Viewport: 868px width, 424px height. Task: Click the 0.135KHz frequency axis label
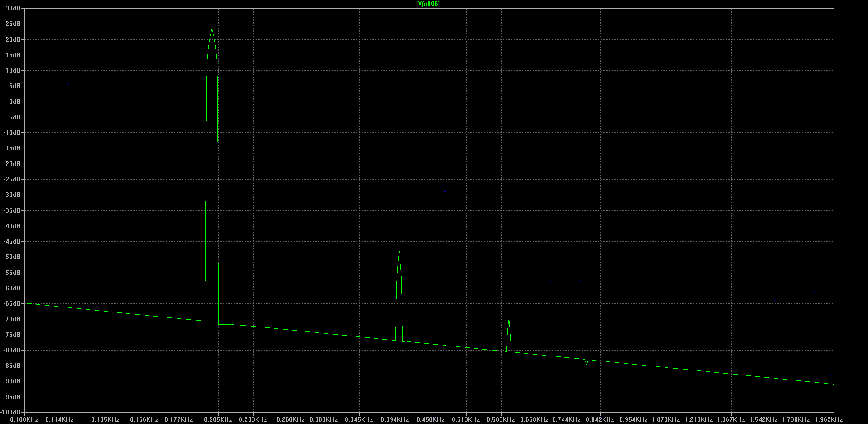[106, 420]
